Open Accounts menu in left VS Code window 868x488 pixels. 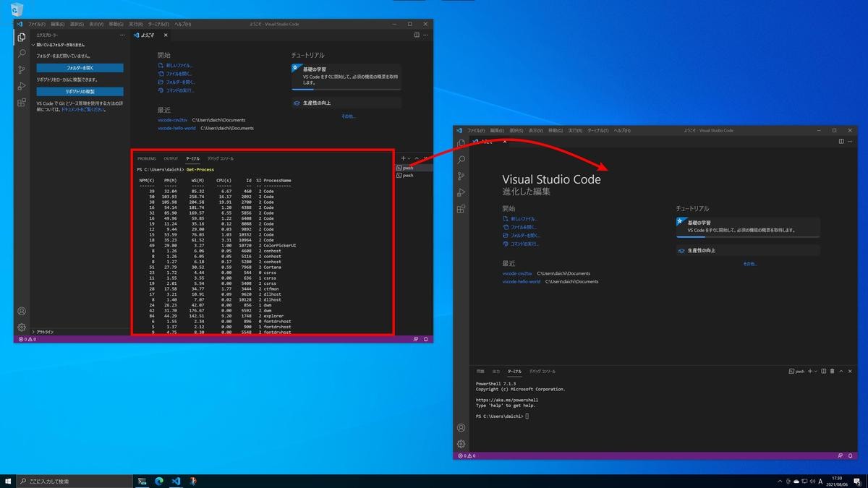coord(22,312)
